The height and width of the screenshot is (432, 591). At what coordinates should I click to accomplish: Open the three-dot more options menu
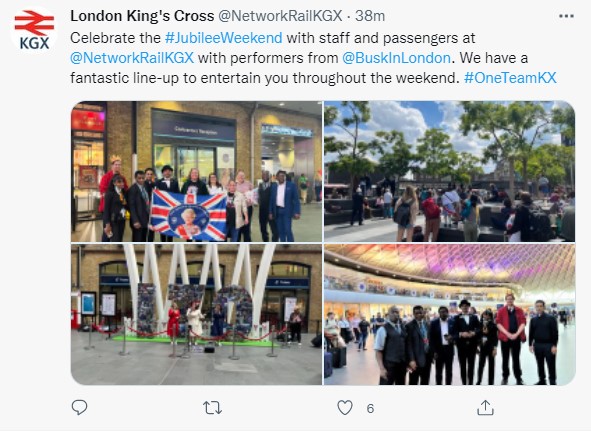pyautogui.click(x=566, y=16)
